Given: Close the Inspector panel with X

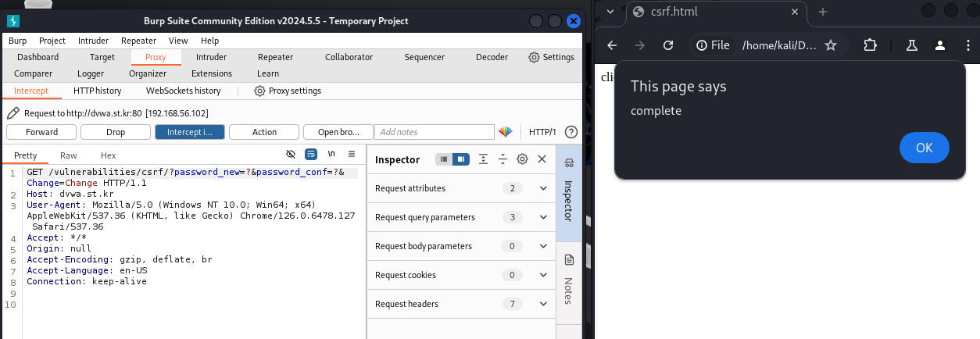Looking at the screenshot, I should click(x=542, y=159).
